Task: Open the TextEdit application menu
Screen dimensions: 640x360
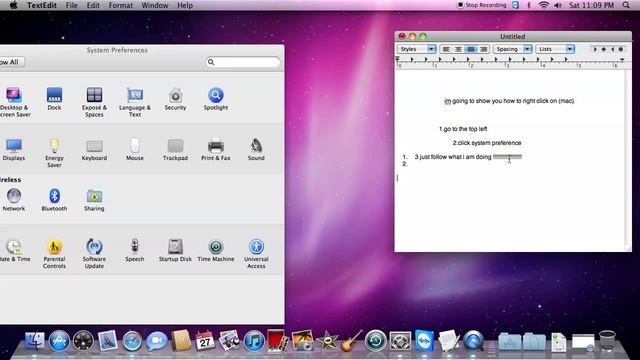Action: [42, 5]
